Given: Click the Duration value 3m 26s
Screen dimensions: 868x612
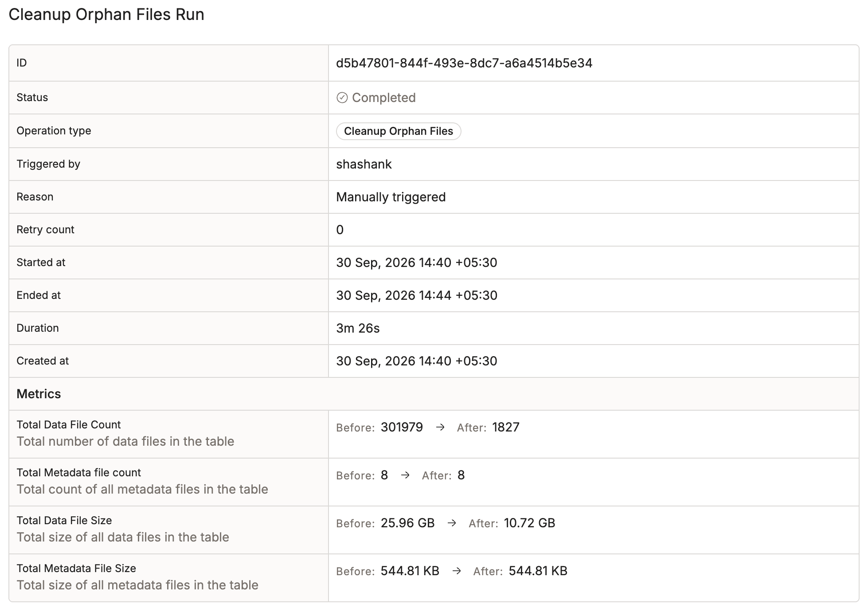Looking at the screenshot, I should 358,328.
